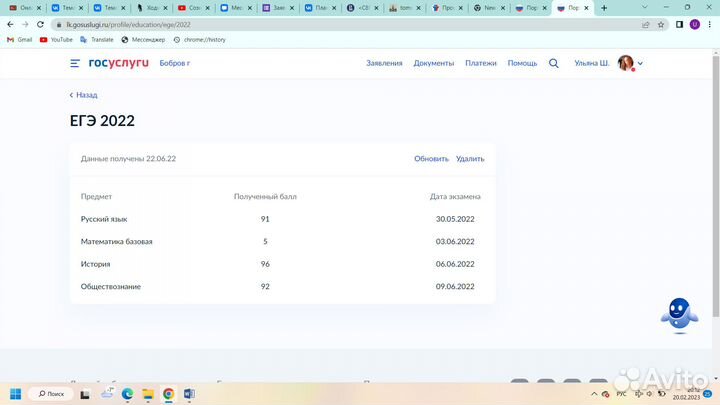Screen dimensions: 720x405
Task: Select the Обществознание subject row
Action: point(282,287)
